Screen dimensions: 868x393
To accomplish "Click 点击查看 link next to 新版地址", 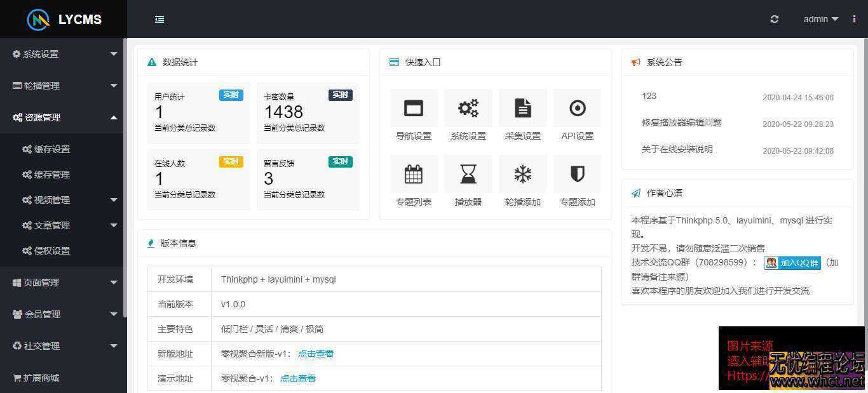I will 315,354.
